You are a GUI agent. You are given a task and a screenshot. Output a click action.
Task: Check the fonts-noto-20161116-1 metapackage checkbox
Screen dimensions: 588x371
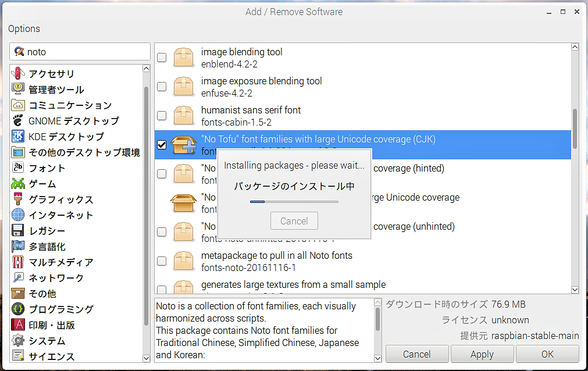(162, 261)
